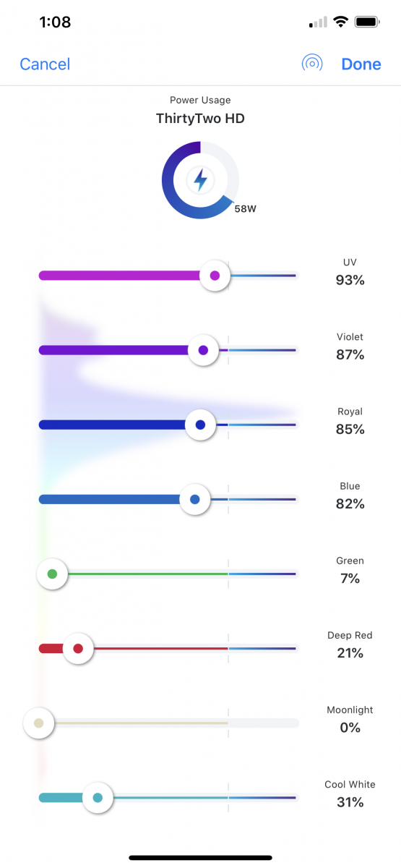Select the Deep Red slider knob
Image resolution: width=401 pixels, height=868 pixels.
pyautogui.click(x=78, y=648)
